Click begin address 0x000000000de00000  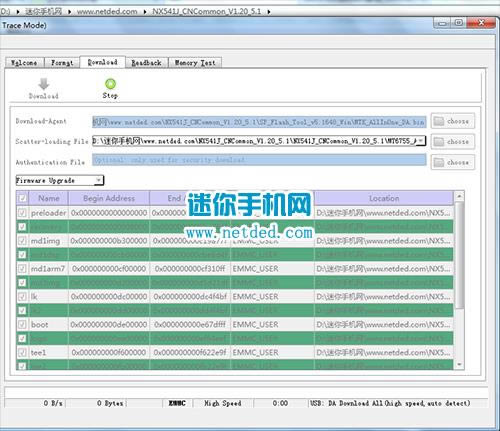click(109, 324)
